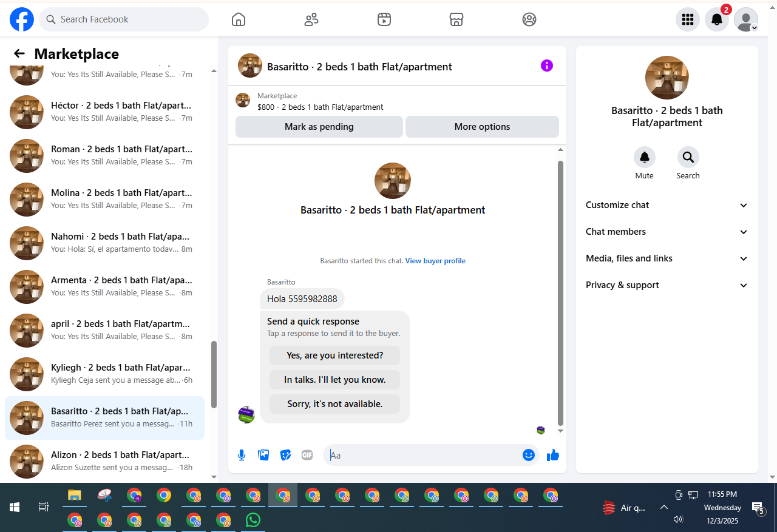The height and width of the screenshot is (532, 777).
Task: Click the 'Hola 5595982888' message bubble
Action: [x=302, y=299]
